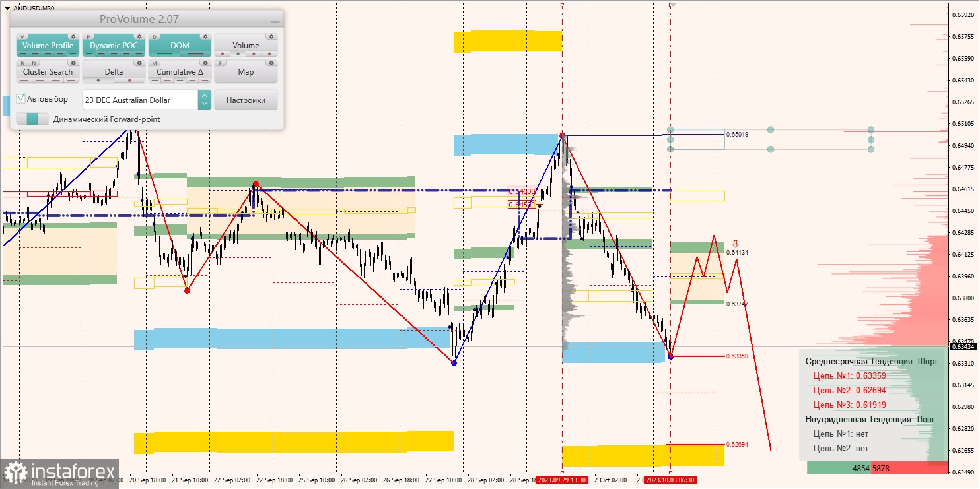
Task: Click 'Внутридневная Тенденция: Лонг' text
Action: click(x=870, y=419)
